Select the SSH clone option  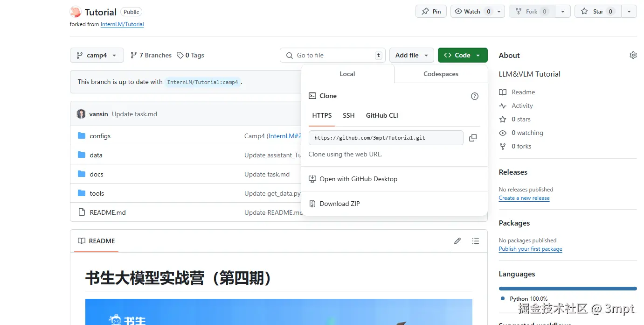pyautogui.click(x=349, y=115)
